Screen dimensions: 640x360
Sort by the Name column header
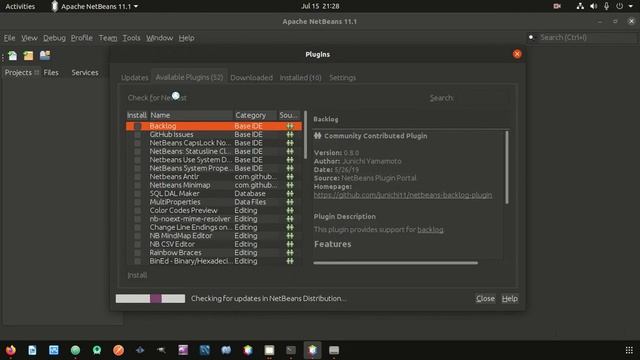[191, 116]
